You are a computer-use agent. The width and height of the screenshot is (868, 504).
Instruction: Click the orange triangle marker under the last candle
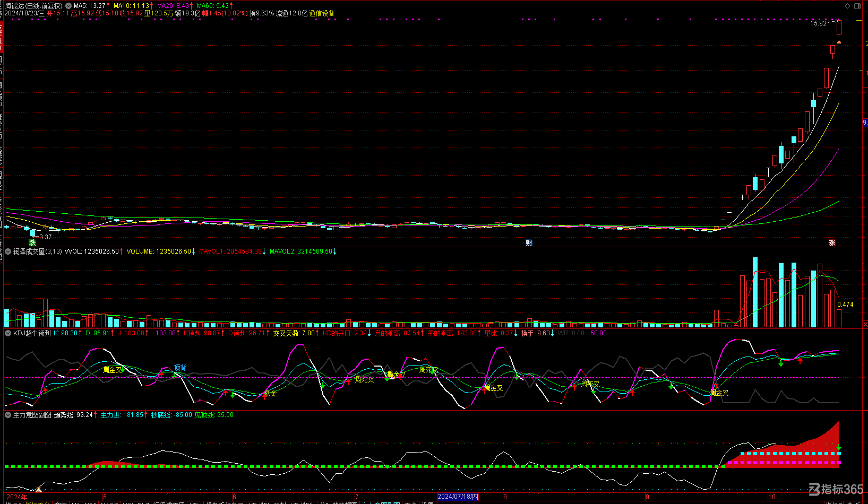click(839, 42)
